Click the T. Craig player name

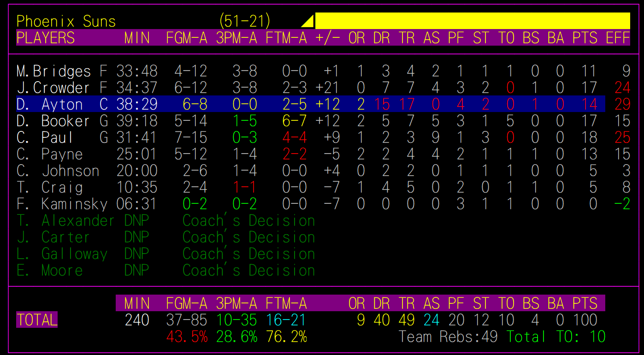click(x=49, y=187)
